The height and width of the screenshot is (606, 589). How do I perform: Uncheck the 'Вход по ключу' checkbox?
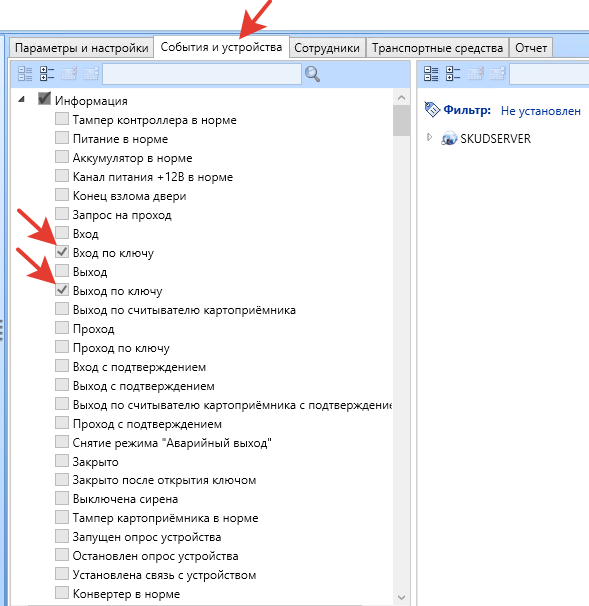click(x=62, y=252)
